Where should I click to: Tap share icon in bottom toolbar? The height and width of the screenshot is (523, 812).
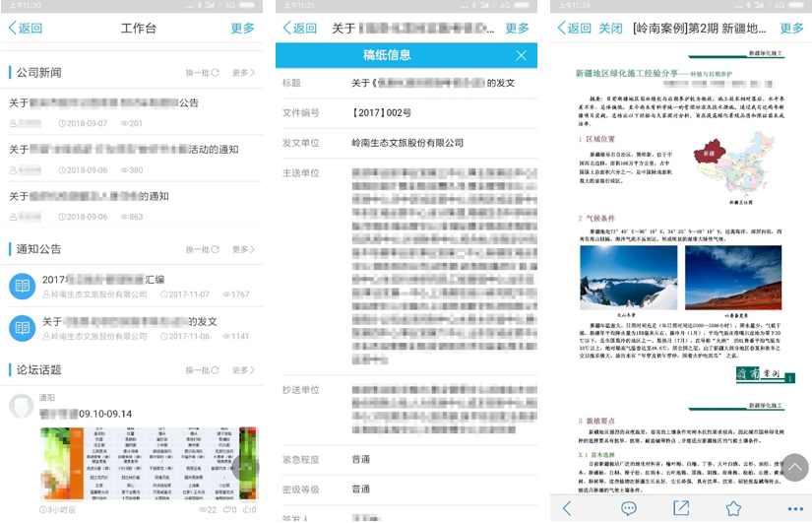point(681,508)
